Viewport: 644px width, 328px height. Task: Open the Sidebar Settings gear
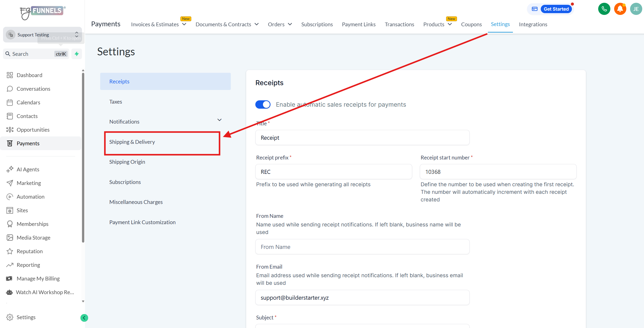coord(10,317)
